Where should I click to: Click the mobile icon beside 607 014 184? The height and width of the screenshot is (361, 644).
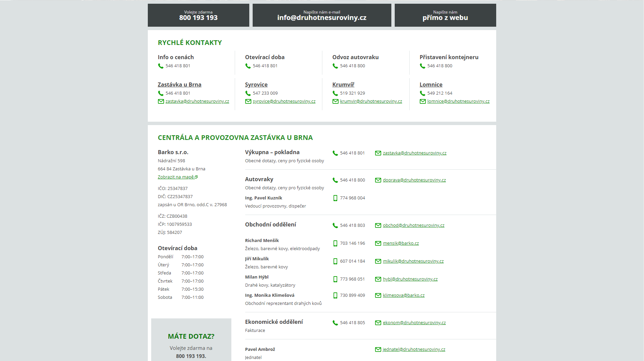pyautogui.click(x=335, y=261)
